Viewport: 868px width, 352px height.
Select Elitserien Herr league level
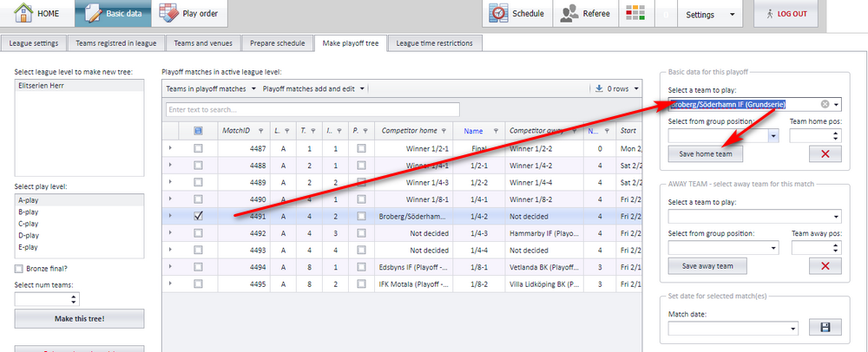pos(79,86)
